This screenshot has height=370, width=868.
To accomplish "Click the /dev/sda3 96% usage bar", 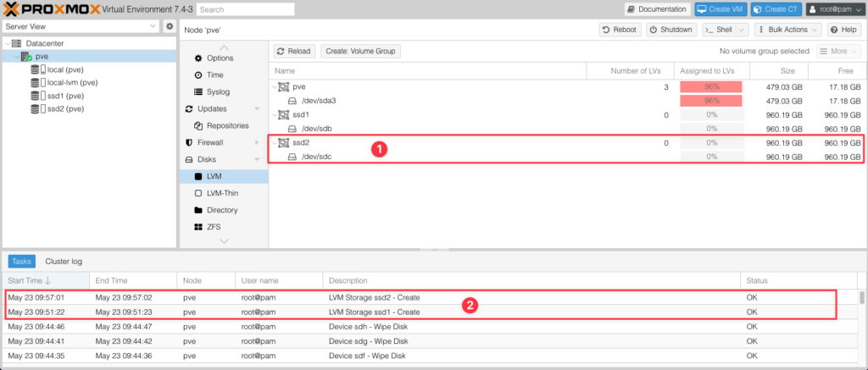I will [711, 102].
